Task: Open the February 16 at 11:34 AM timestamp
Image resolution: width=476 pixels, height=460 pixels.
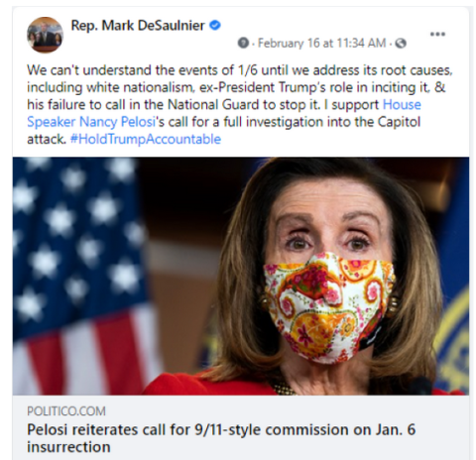Action: (x=321, y=44)
